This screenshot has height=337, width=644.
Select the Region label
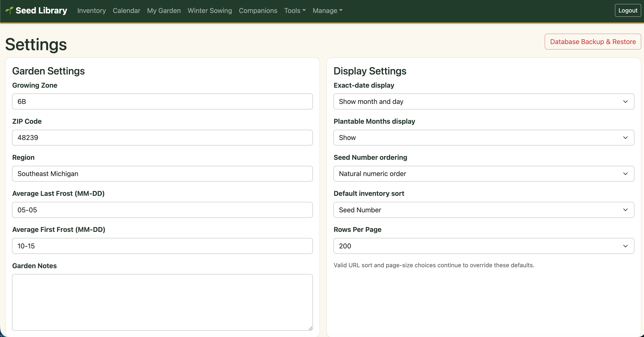24,157
